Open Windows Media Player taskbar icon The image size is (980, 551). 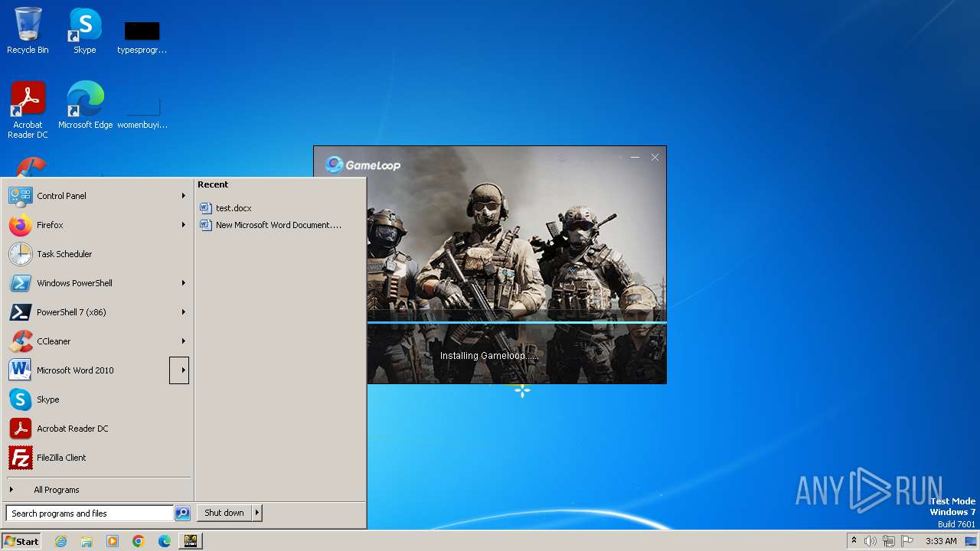[113, 541]
